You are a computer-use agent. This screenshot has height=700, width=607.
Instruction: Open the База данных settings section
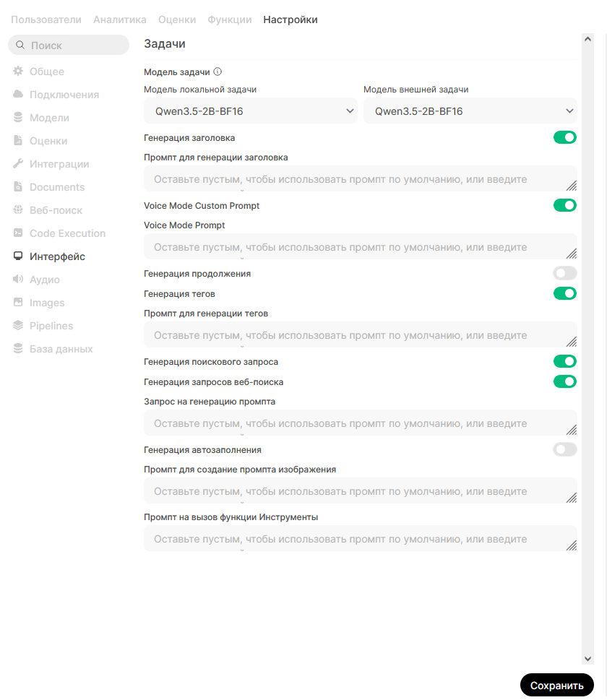61,349
